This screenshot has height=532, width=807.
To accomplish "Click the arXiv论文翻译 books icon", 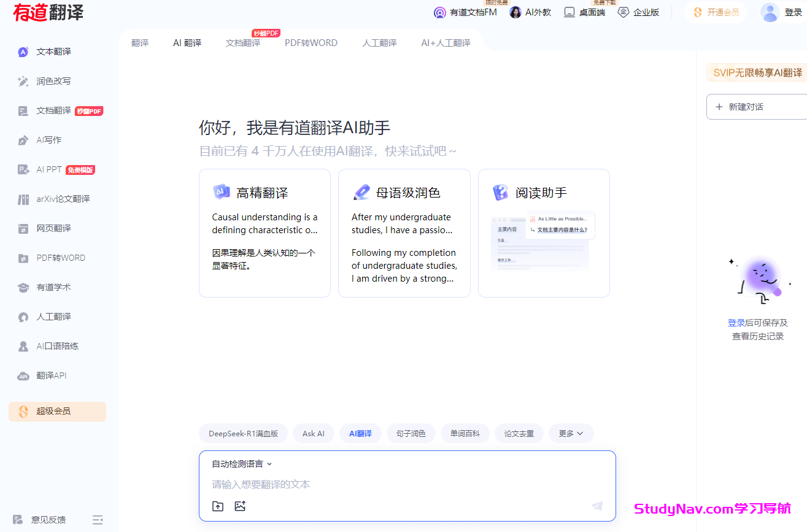I will click(x=23, y=199).
